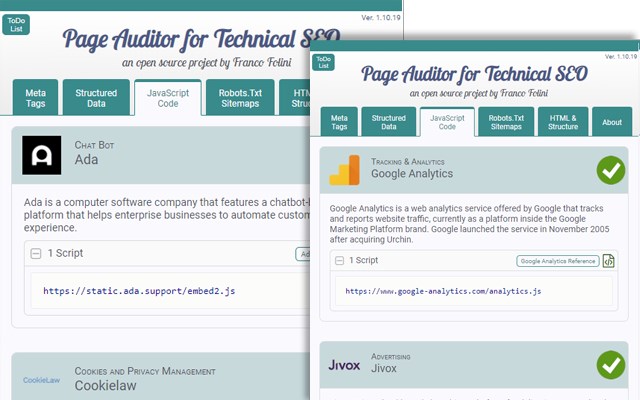Select Meta Tags tab in back window

[x=36, y=98]
